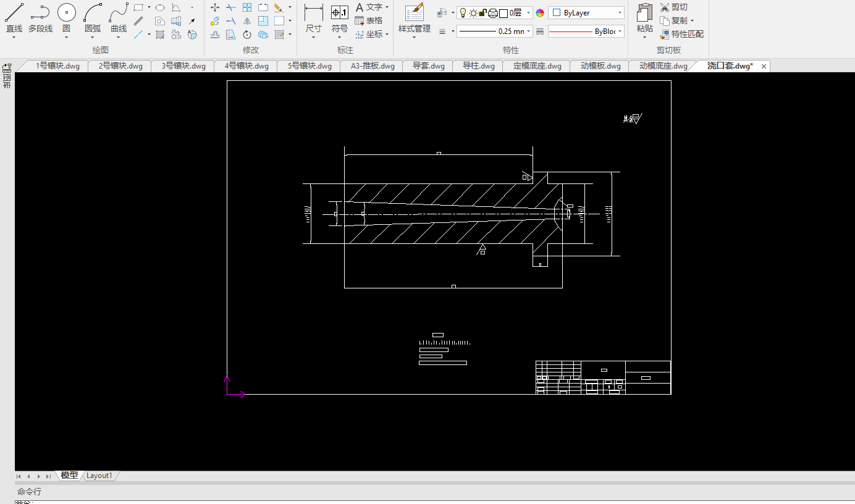Select the 直线 line drawing tool
This screenshot has height=504, width=855.
pos(14,19)
